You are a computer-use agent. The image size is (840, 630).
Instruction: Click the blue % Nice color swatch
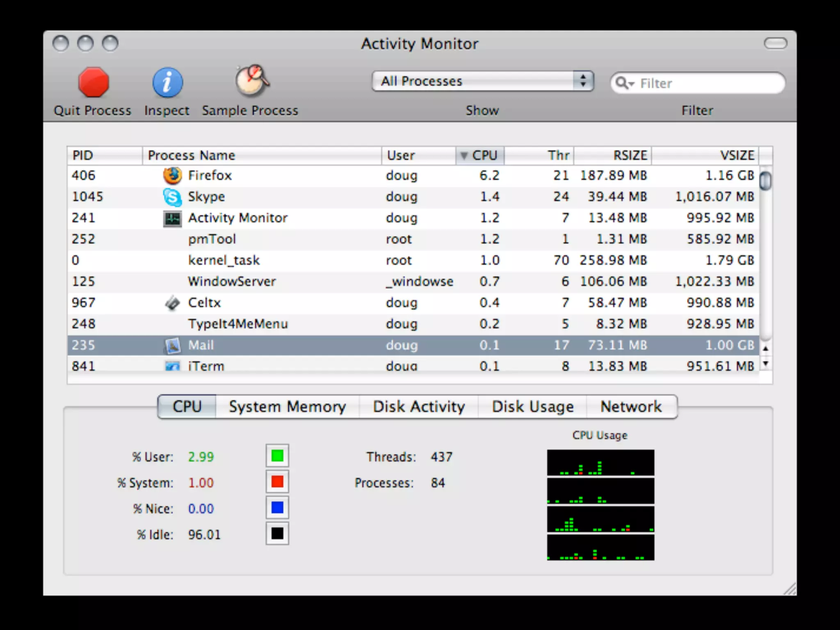[277, 508]
